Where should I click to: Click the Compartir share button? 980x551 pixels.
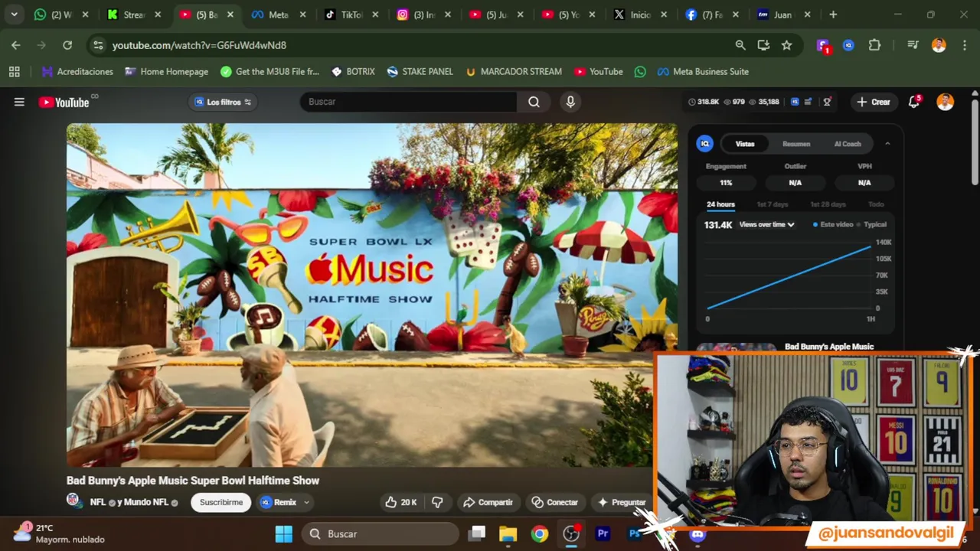tap(488, 502)
